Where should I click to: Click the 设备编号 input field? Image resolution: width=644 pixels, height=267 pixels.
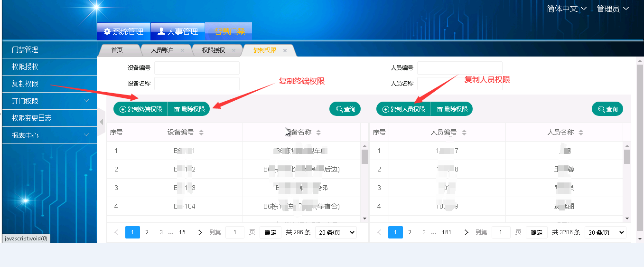pyautogui.click(x=197, y=68)
